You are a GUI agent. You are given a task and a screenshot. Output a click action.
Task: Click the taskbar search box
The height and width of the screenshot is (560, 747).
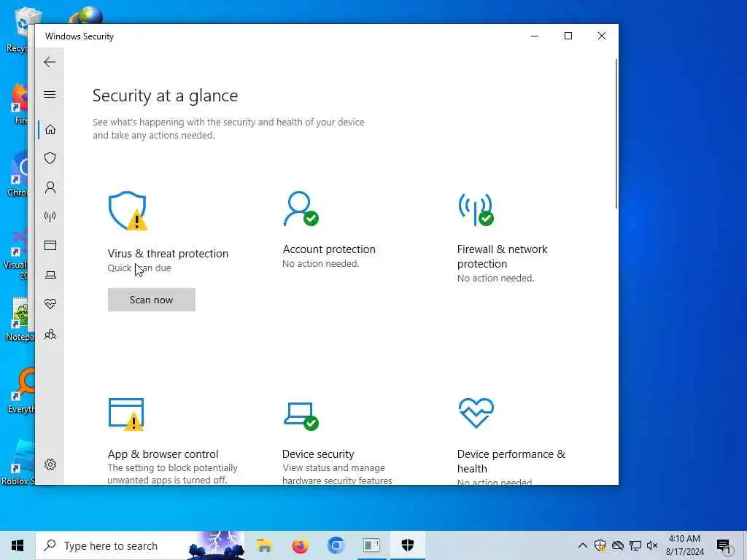click(140, 545)
